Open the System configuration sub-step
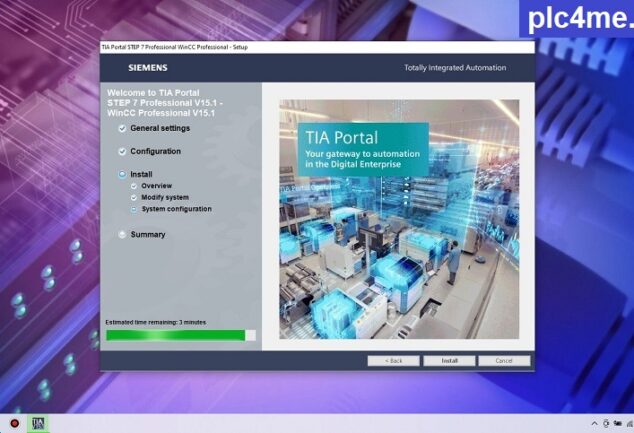This screenshot has height=433, width=634. (x=176, y=210)
